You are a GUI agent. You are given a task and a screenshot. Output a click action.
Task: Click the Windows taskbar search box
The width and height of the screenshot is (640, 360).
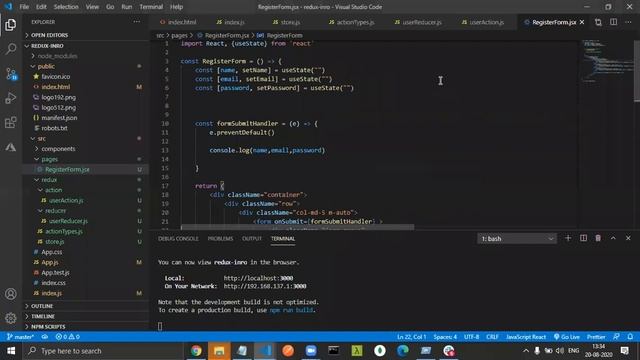click(103, 351)
